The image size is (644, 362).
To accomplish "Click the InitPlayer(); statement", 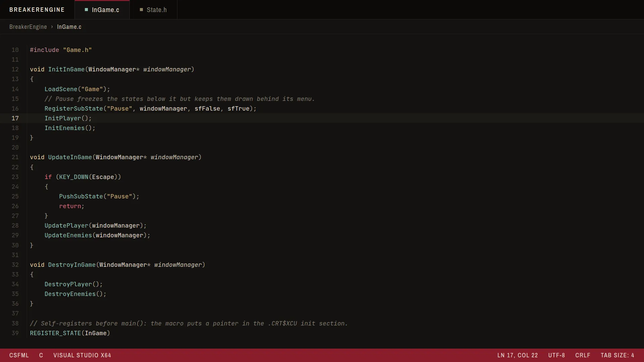I will pos(68,118).
